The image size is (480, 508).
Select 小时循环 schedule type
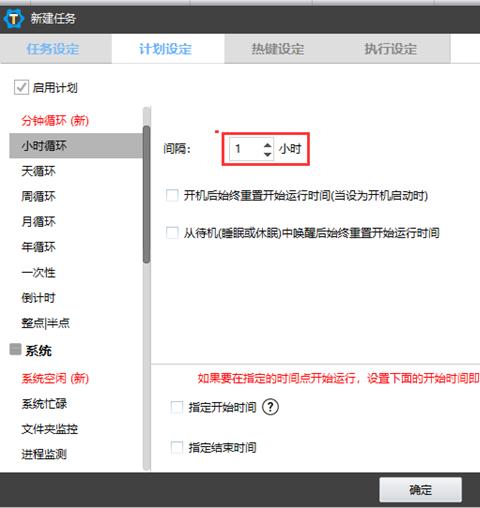[x=76, y=146]
